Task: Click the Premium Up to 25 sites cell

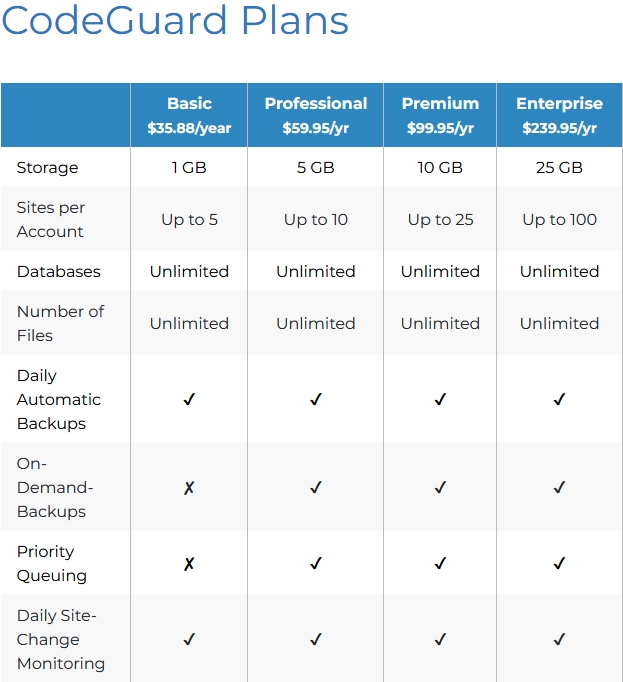Action: [440, 220]
